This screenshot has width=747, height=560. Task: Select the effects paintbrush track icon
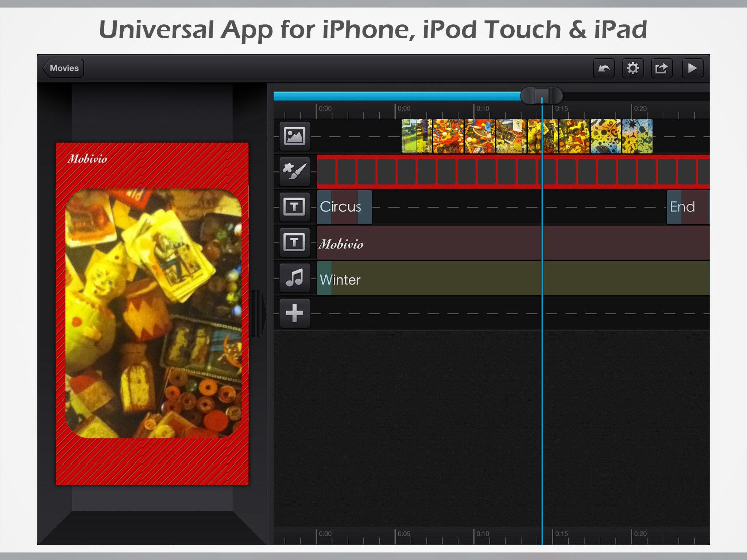[x=295, y=171]
